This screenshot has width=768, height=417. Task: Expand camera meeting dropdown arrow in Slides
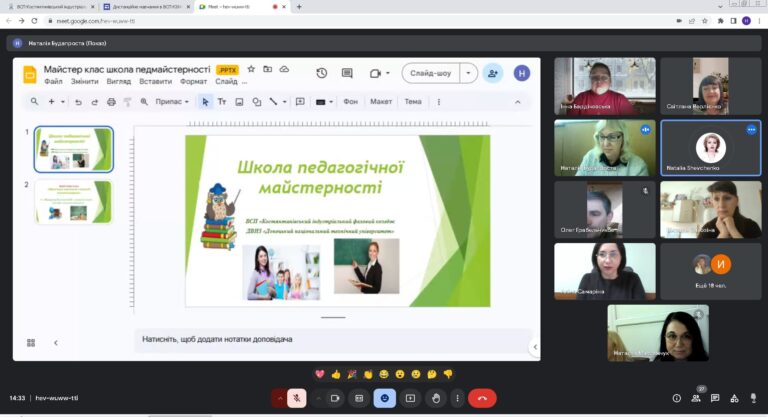point(388,73)
